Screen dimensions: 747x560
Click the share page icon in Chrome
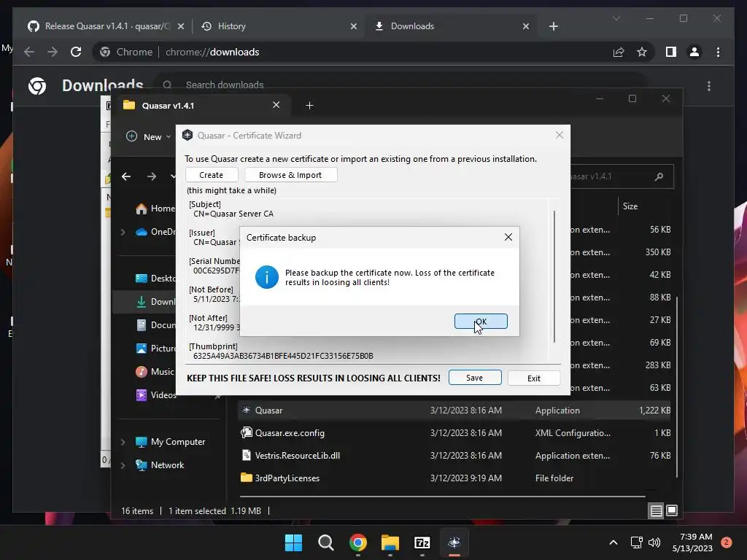click(x=619, y=52)
